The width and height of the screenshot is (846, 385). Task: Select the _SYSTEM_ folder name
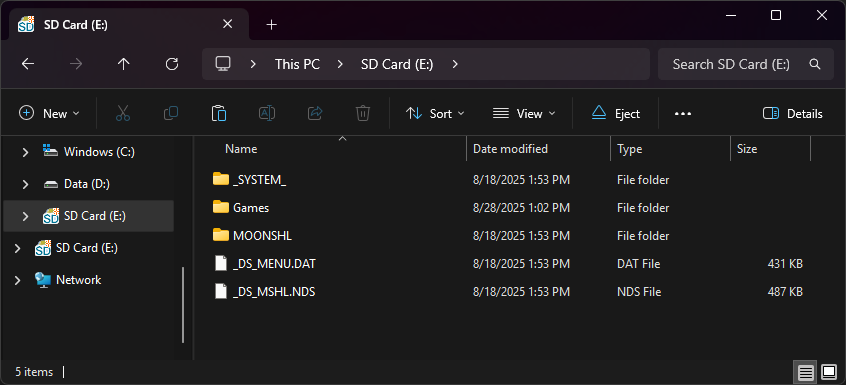tap(260, 180)
